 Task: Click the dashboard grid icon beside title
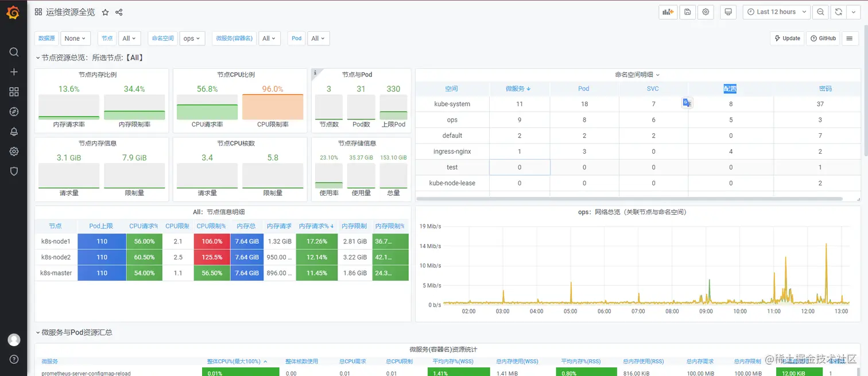tap(38, 12)
